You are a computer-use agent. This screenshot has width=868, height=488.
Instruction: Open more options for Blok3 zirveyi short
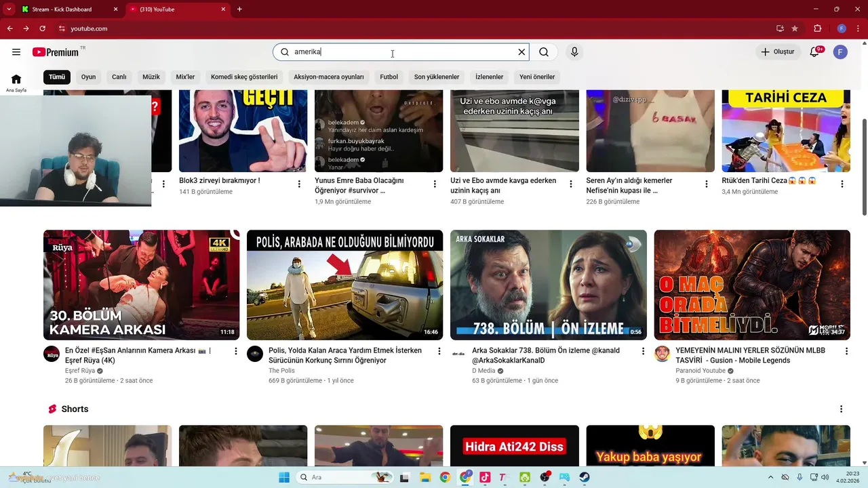[x=299, y=184]
